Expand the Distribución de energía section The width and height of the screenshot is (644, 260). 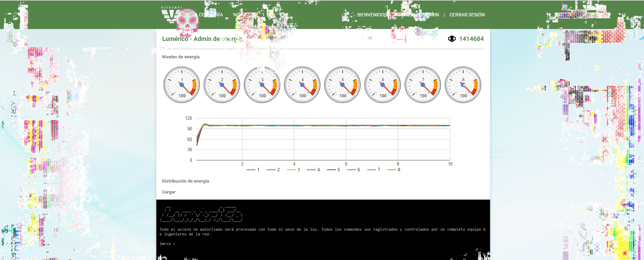[186, 181]
